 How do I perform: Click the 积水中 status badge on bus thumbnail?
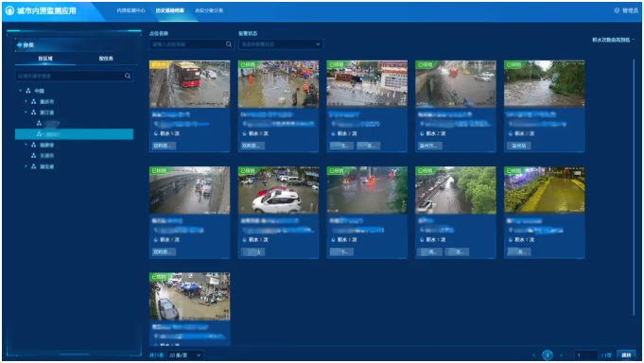(x=159, y=64)
